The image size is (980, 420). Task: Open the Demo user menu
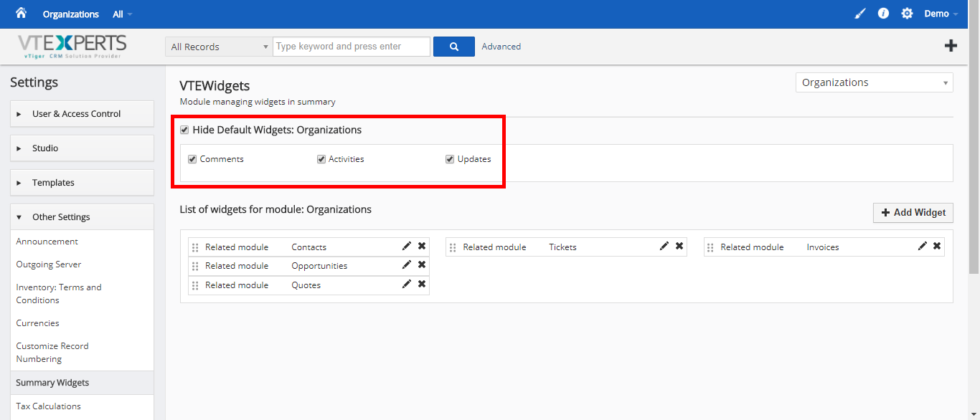point(941,14)
